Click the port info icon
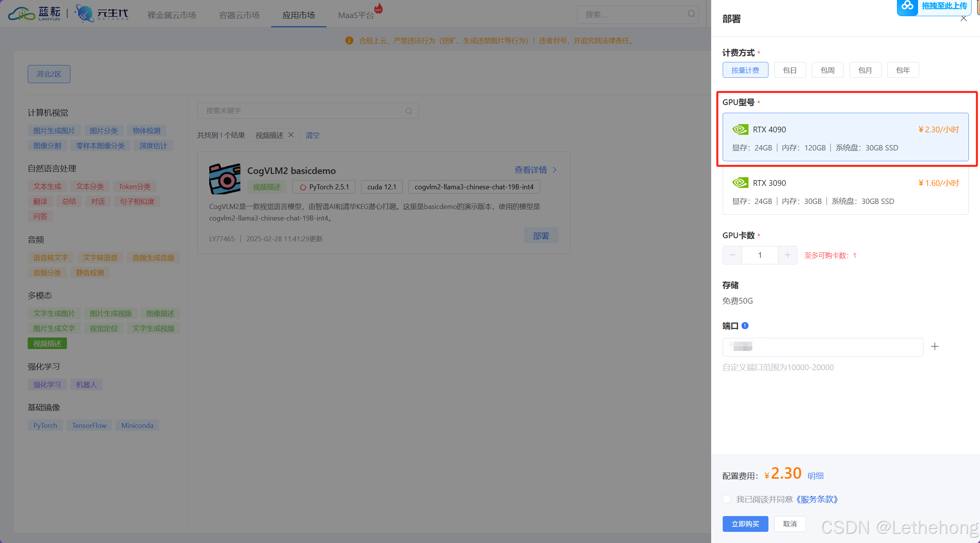 (745, 326)
